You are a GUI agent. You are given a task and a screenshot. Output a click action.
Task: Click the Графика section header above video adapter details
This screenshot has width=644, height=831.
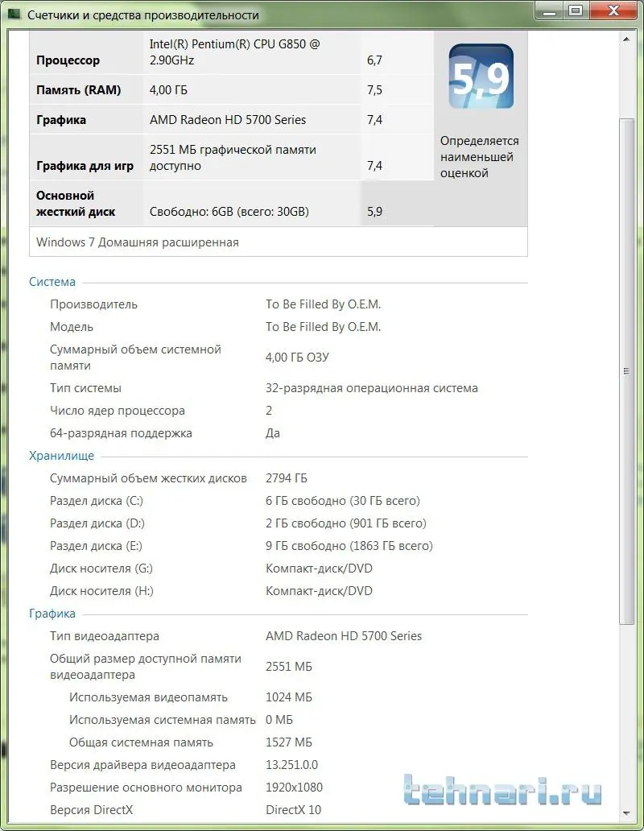coord(52,614)
